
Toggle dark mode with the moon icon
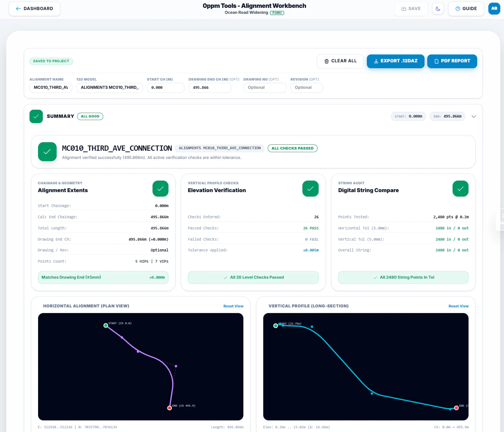[x=438, y=9]
